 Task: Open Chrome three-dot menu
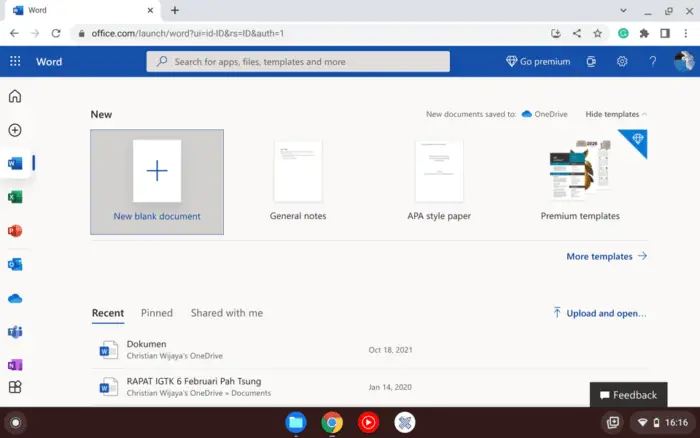[686, 33]
